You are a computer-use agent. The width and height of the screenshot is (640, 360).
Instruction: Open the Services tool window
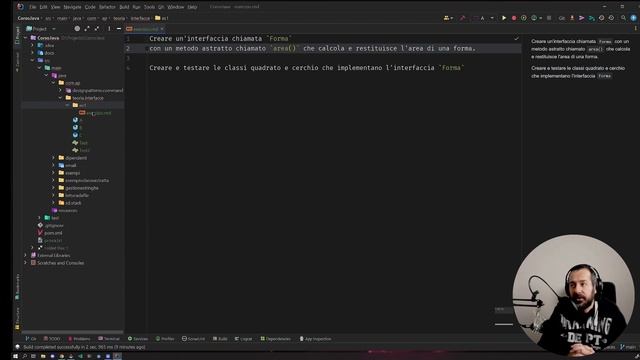[138, 339]
